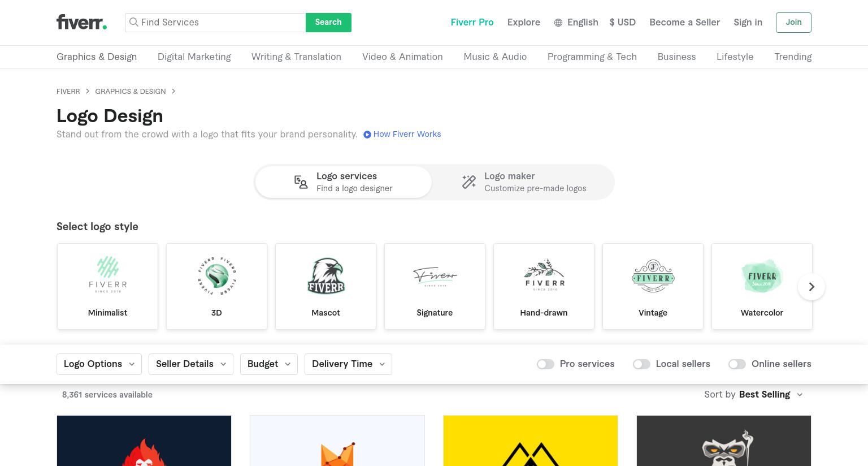The height and width of the screenshot is (466, 868).
Task: Click the magnifier icon in search box
Action: click(x=134, y=22)
